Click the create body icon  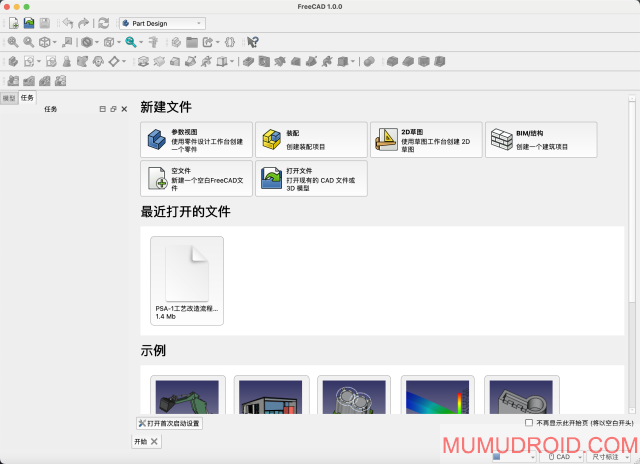[x=13, y=62]
